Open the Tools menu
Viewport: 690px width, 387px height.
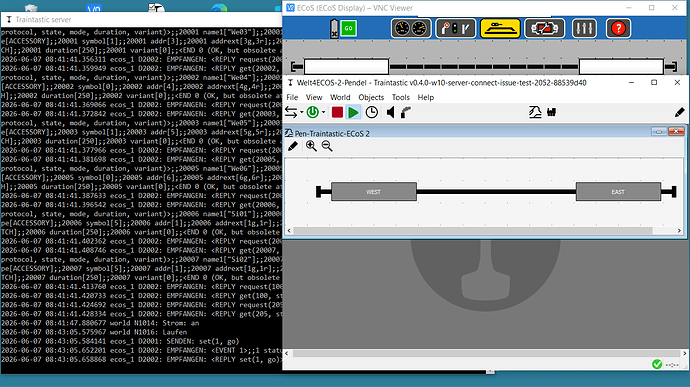(400, 97)
